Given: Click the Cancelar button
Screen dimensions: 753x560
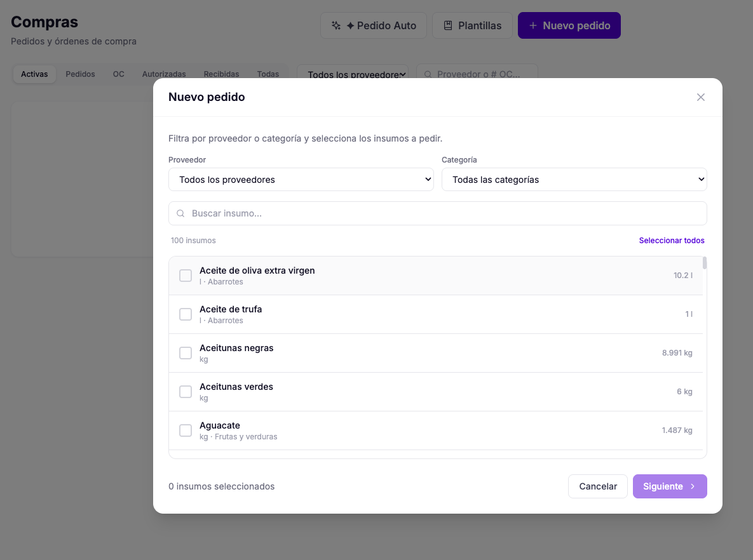Looking at the screenshot, I should tap(598, 486).
